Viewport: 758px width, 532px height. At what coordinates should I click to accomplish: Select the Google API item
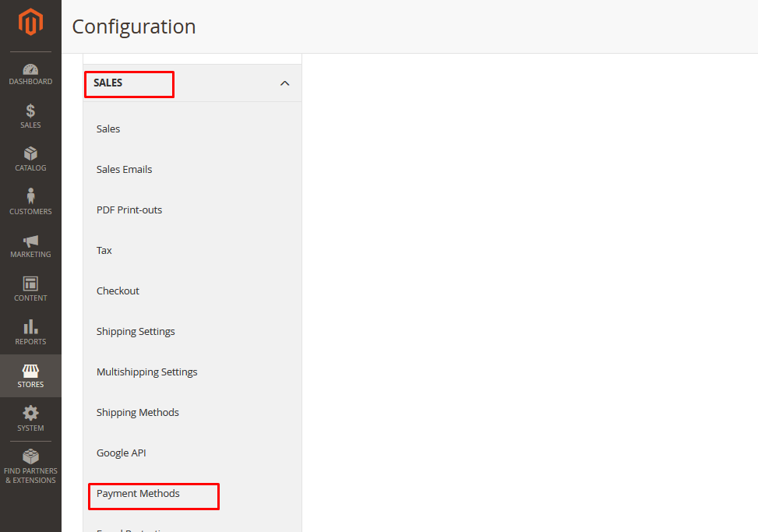[121, 453]
